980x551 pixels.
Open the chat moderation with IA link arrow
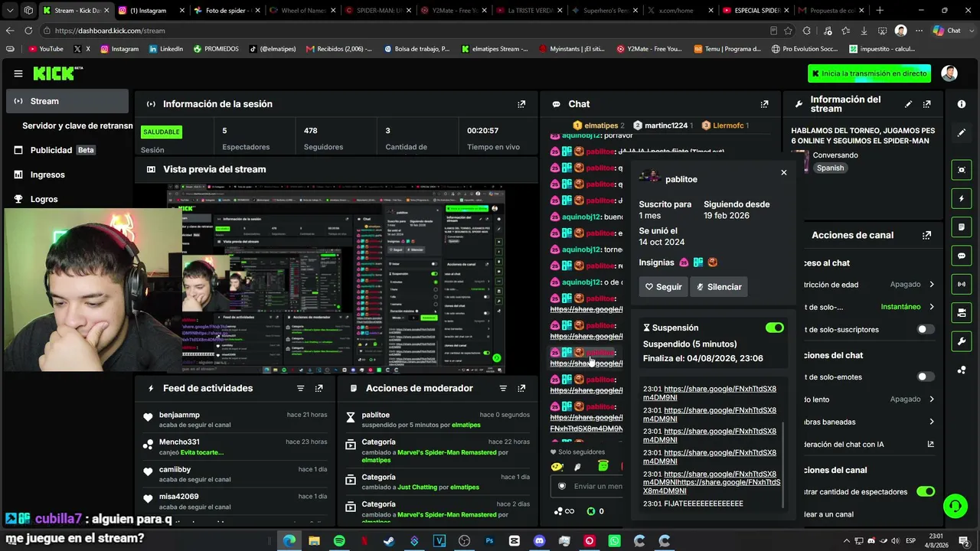pos(931,444)
